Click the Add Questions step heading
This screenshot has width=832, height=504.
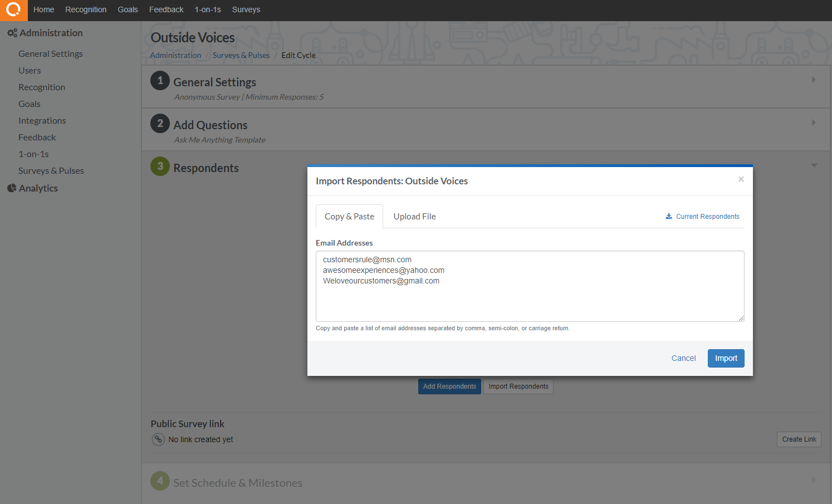(211, 125)
